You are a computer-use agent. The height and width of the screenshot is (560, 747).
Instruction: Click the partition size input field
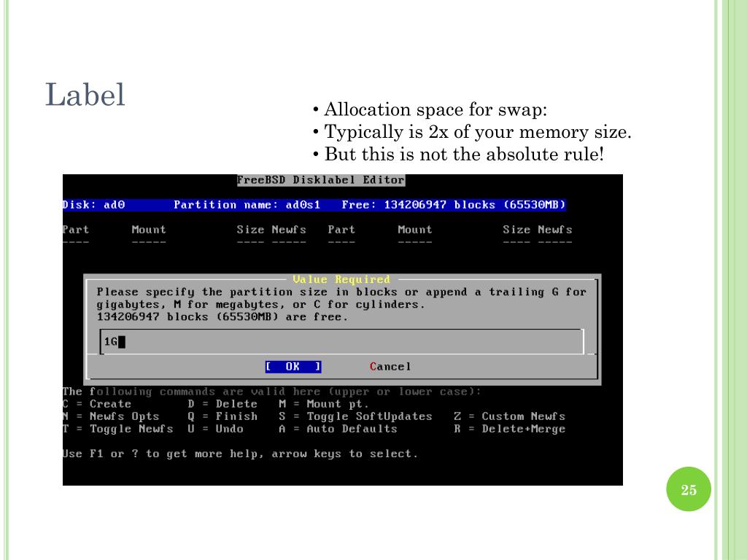pos(341,341)
